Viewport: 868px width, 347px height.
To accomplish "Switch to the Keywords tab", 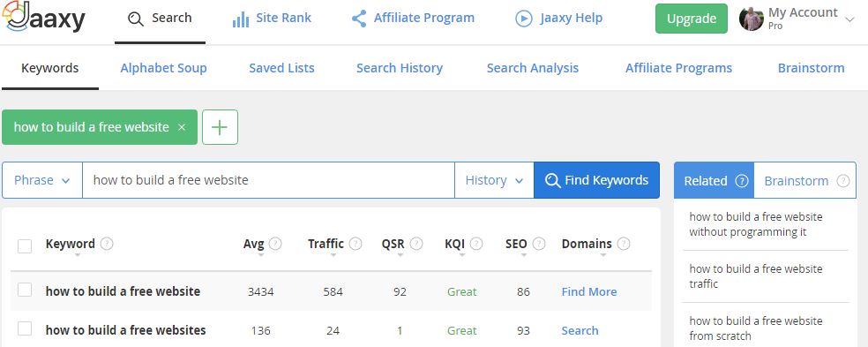I will [49, 68].
